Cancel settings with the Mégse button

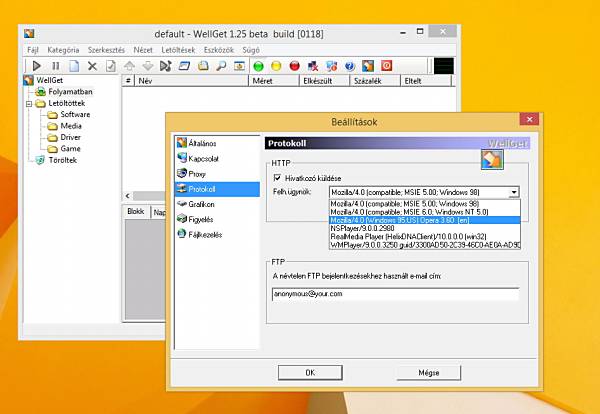click(x=429, y=372)
